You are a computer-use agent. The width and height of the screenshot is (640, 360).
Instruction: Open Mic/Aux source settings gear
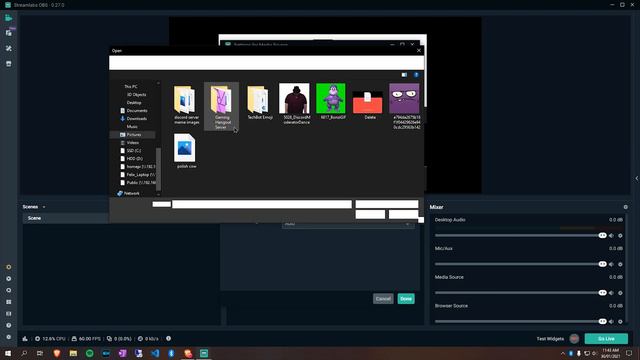[620, 264]
